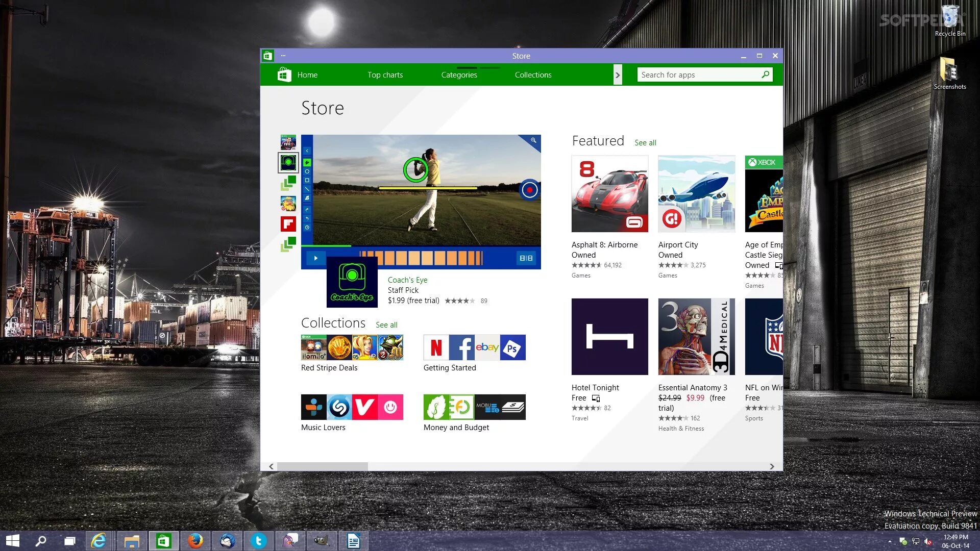Open Firefox from the taskbar
Screen dimensions: 980x551
coord(195,541)
